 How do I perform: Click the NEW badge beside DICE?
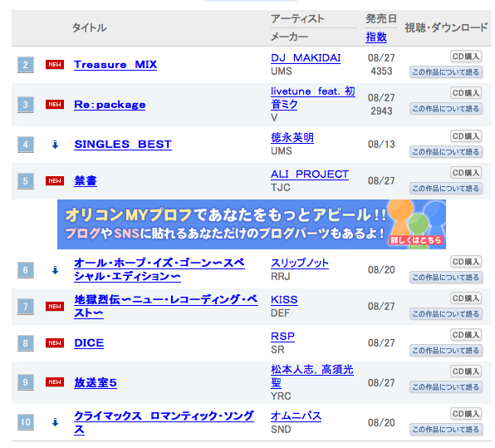pos(55,342)
